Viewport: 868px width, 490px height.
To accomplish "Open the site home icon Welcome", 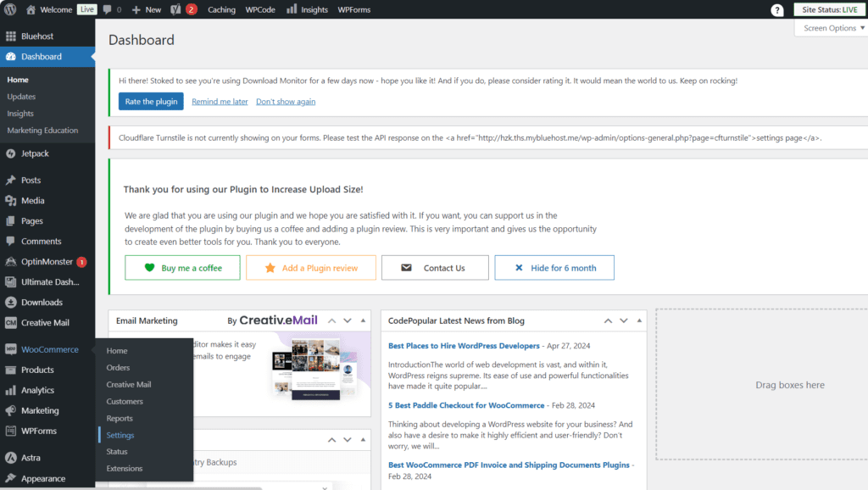I will [48, 9].
